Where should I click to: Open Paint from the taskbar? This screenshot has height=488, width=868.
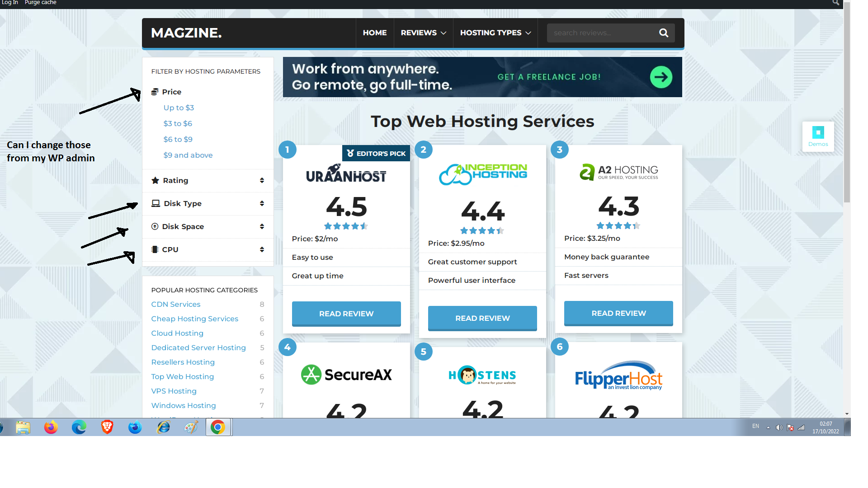click(191, 427)
